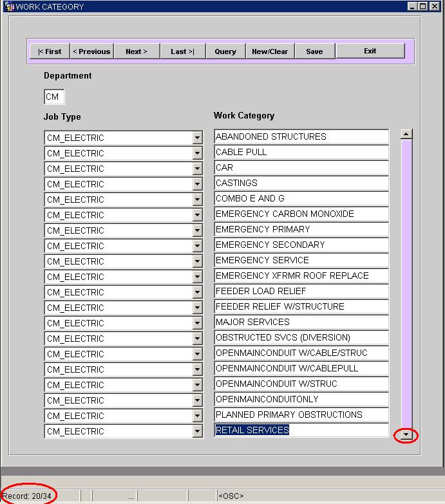Click the EMERGENCY SERVICE category field
The width and height of the screenshot is (445, 504).
pyautogui.click(x=301, y=260)
